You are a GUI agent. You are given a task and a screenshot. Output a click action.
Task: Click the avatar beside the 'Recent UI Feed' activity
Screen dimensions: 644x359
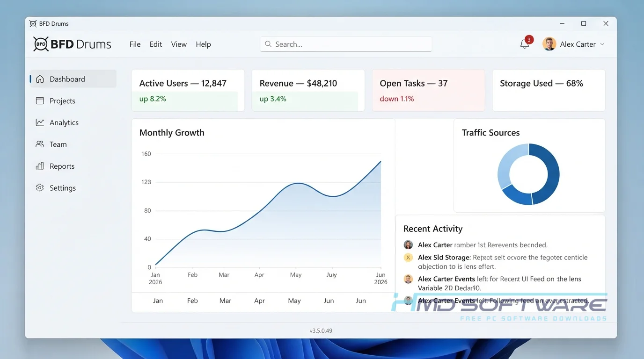click(x=408, y=279)
